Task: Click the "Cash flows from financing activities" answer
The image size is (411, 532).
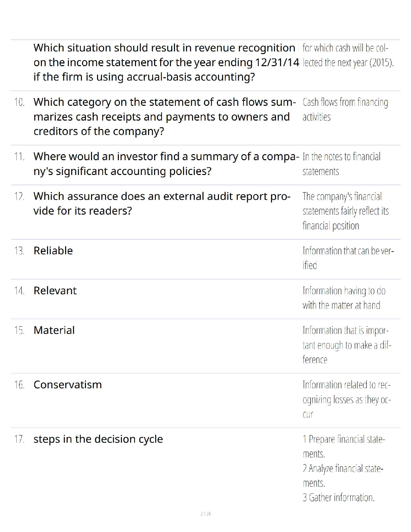Action: point(345,109)
